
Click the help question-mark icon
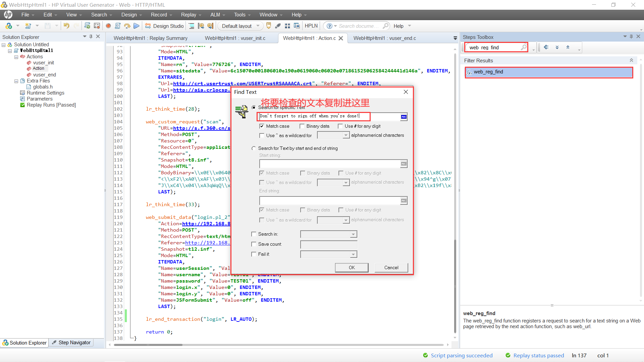tap(329, 26)
